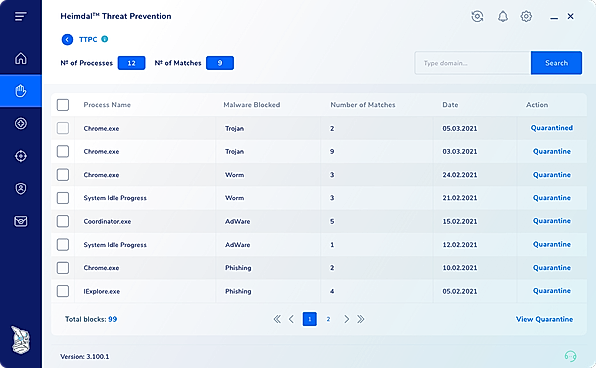Open the crosshair target icon in sidebar
596x368 pixels.
coord(21,156)
